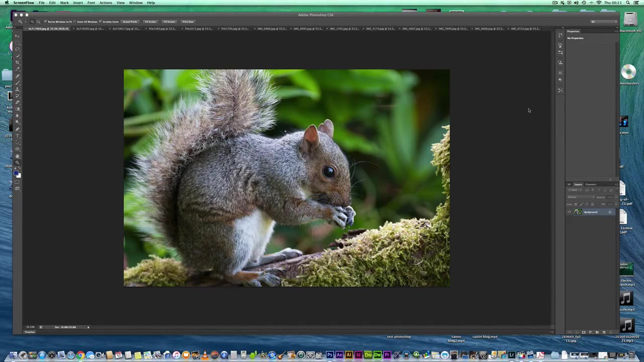Switch to the Channels tab
The image size is (644, 362).
tap(591, 185)
